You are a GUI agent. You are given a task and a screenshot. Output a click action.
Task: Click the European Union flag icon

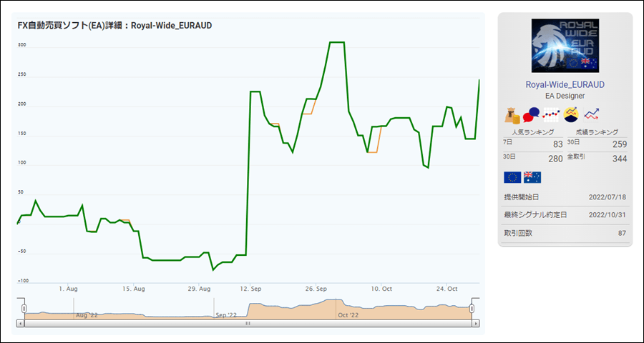512,177
